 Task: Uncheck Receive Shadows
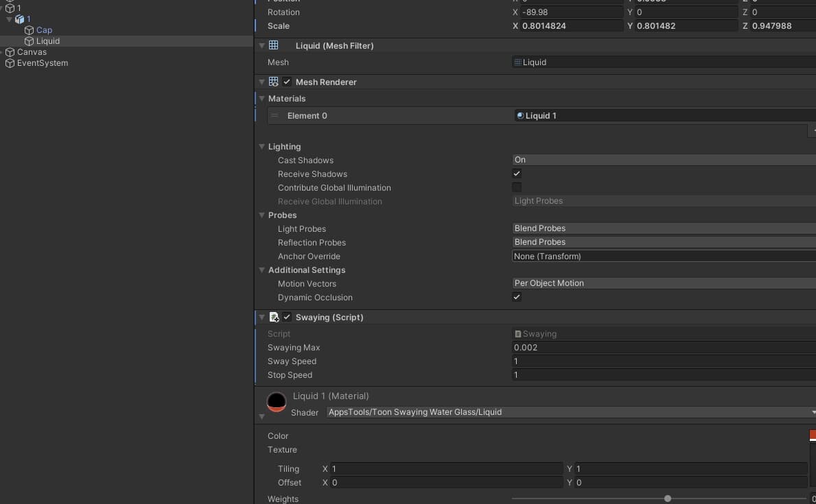tap(517, 173)
